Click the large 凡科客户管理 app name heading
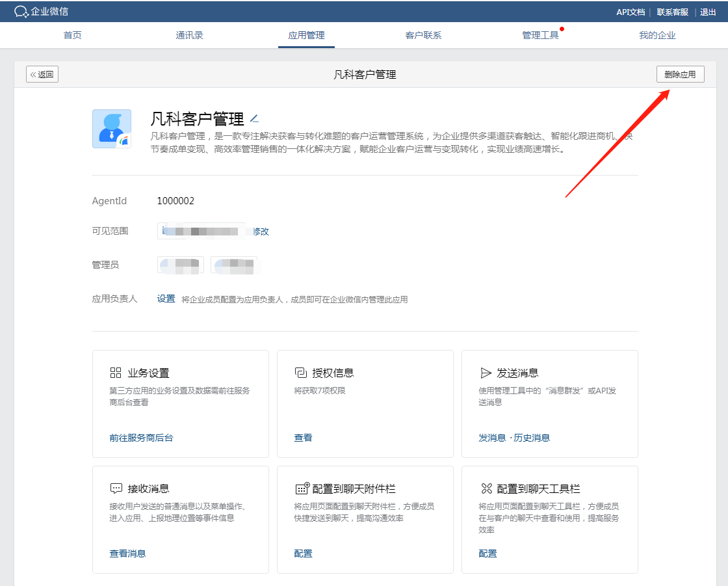Screen dimensions: 728x586 coord(198,119)
